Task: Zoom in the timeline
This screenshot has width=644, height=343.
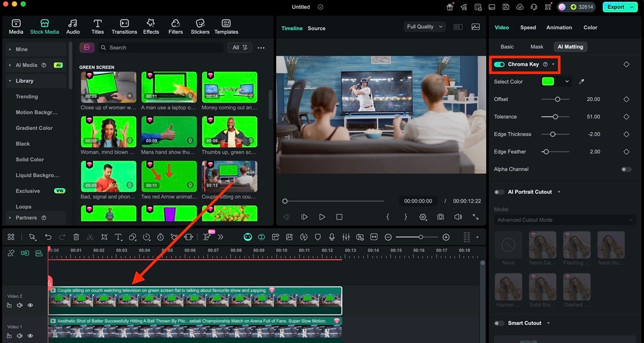Action: click(x=446, y=237)
